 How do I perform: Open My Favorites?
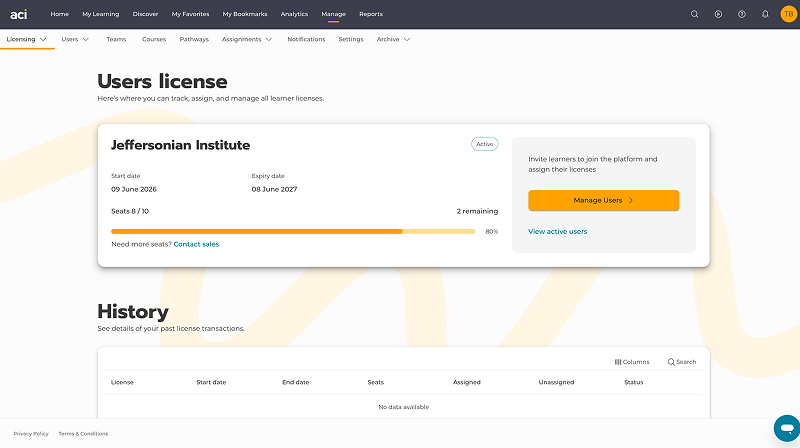coord(190,14)
